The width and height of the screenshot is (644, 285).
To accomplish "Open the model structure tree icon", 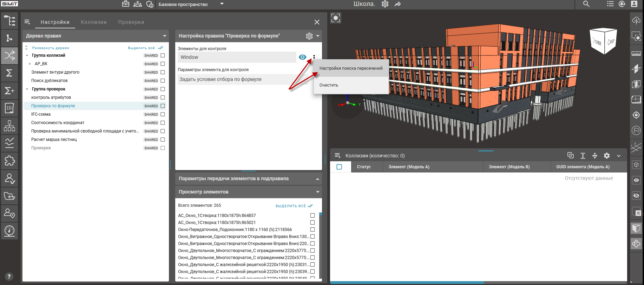I will 9,21.
